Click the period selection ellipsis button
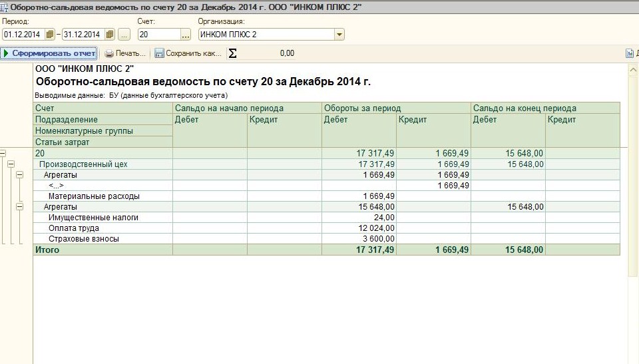 coord(124,35)
